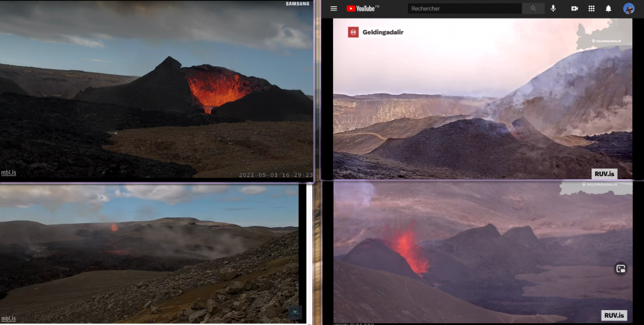Click the mbl.is link in the top-left stream
Viewport: 644px width, 325px height.
[8, 172]
